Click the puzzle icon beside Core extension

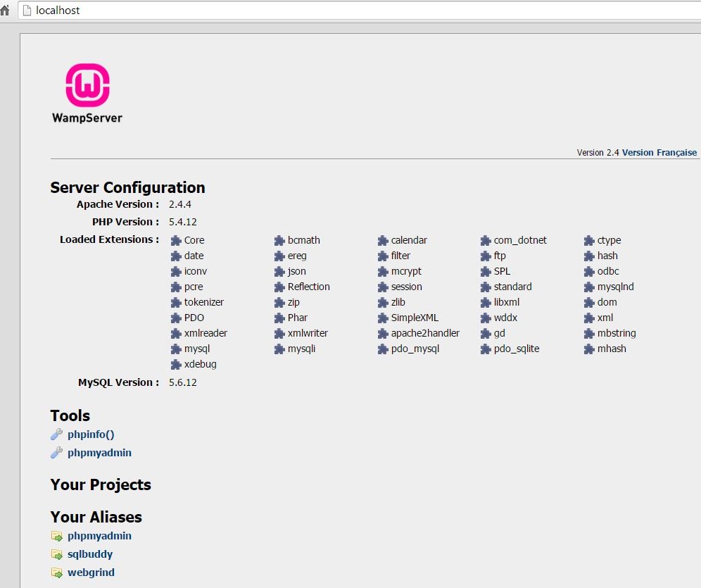coord(176,241)
